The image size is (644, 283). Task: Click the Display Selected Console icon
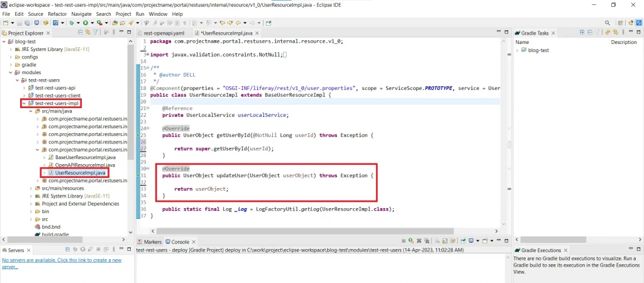pyautogui.click(x=471, y=241)
